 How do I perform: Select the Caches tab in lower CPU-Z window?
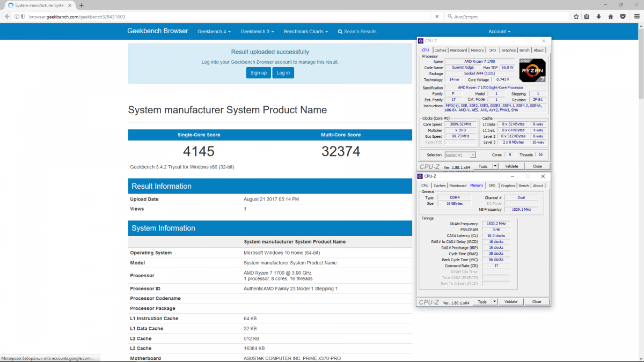[x=440, y=186]
